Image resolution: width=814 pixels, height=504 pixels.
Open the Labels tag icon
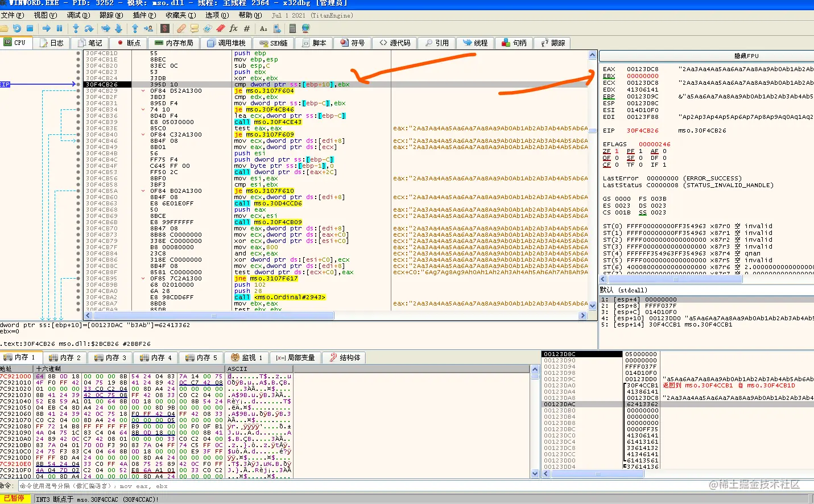click(x=208, y=28)
